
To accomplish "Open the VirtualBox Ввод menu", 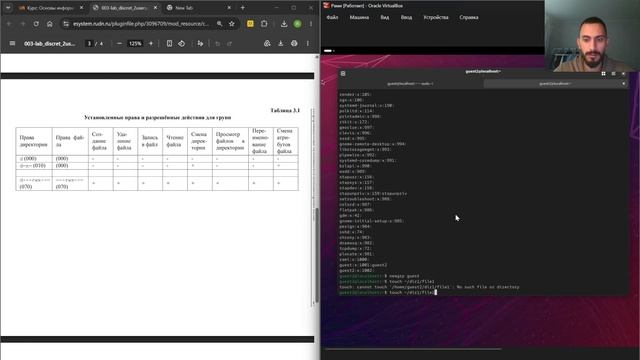I will point(406,18).
